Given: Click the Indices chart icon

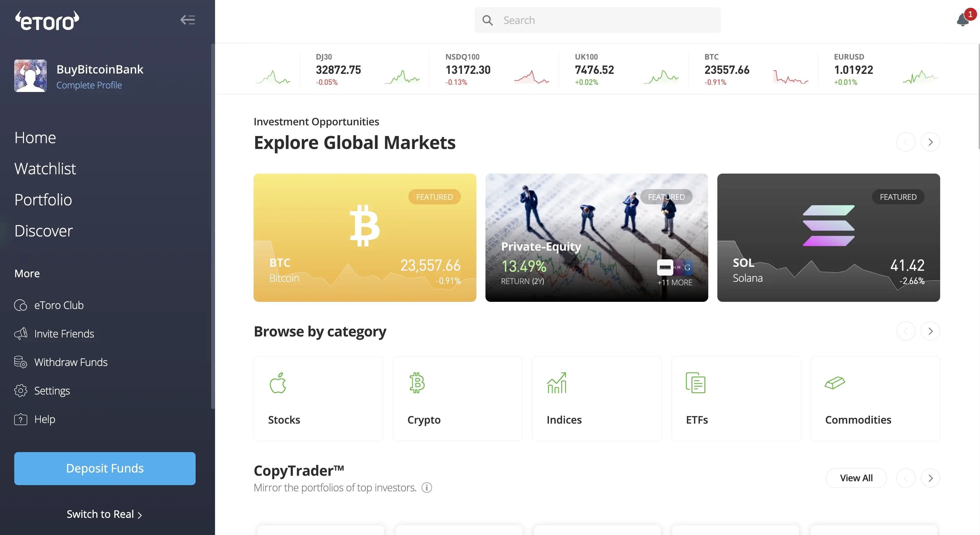Looking at the screenshot, I should point(557,382).
